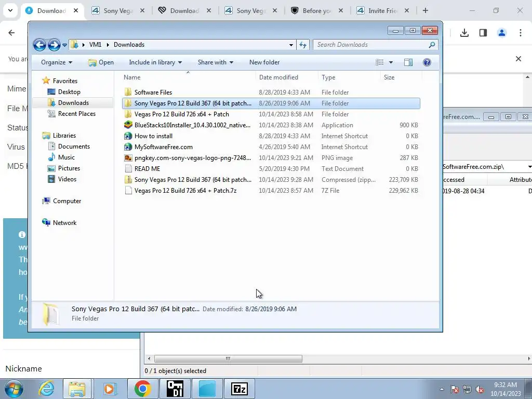Image resolution: width=532 pixels, height=399 pixels.
Task: Select the MySoftwareFree.com shortcut icon
Action: [x=128, y=147]
